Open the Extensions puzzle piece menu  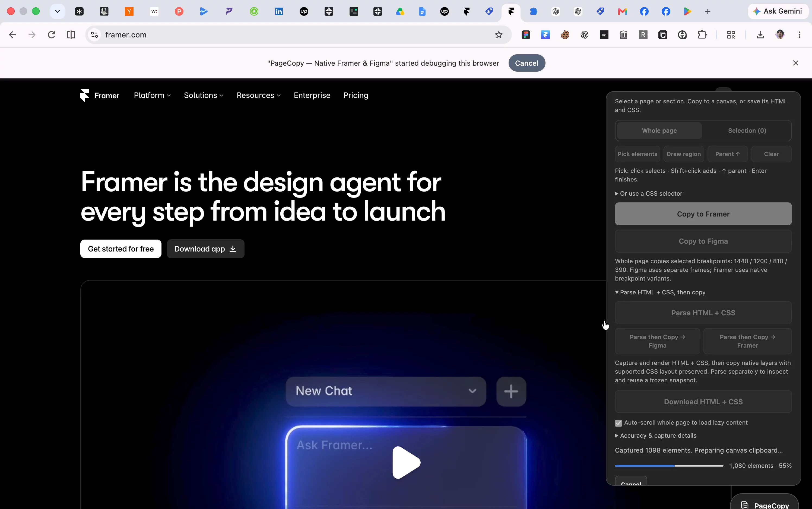pyautogui.click(x=702, y=35)
